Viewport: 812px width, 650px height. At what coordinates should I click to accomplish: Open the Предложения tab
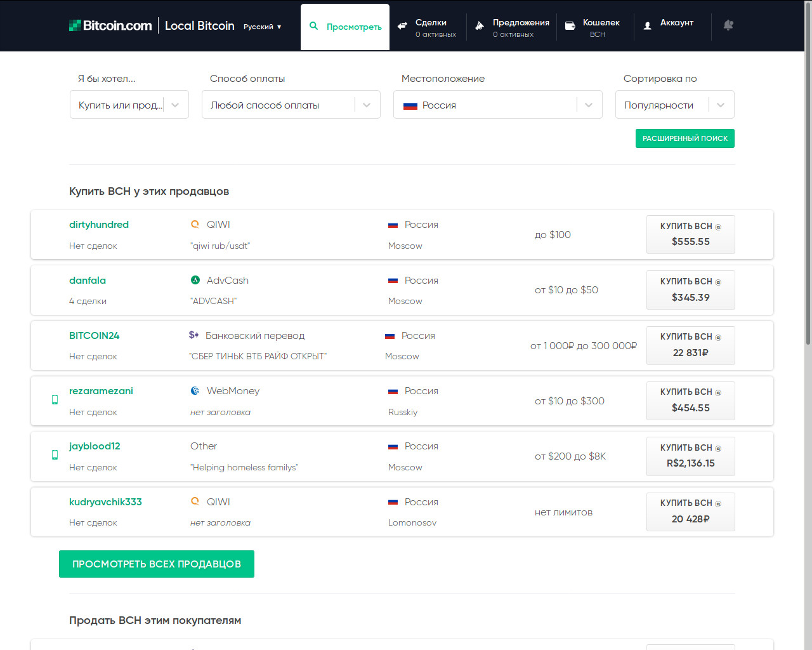coord(513,27)
